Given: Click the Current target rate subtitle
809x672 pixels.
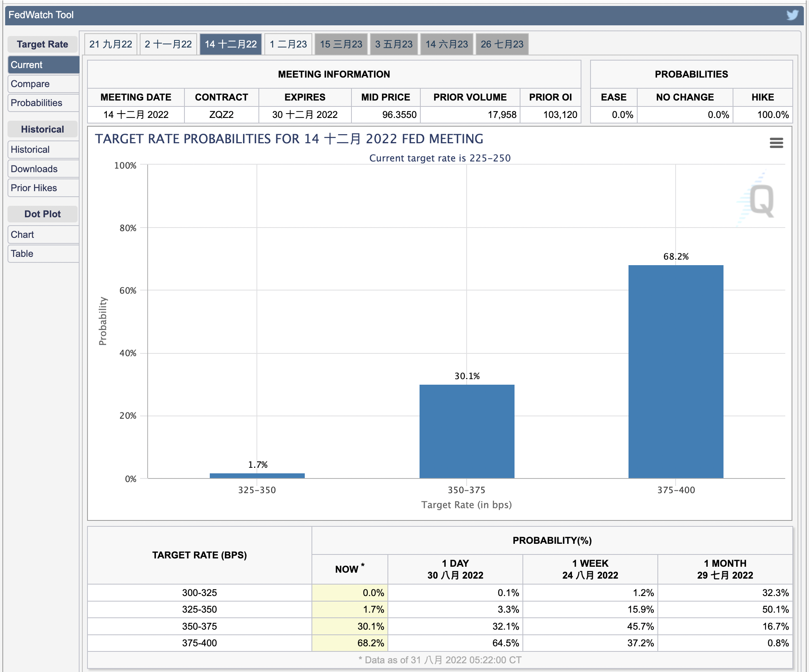Looking at the screenshot, I should click(440, 158).
